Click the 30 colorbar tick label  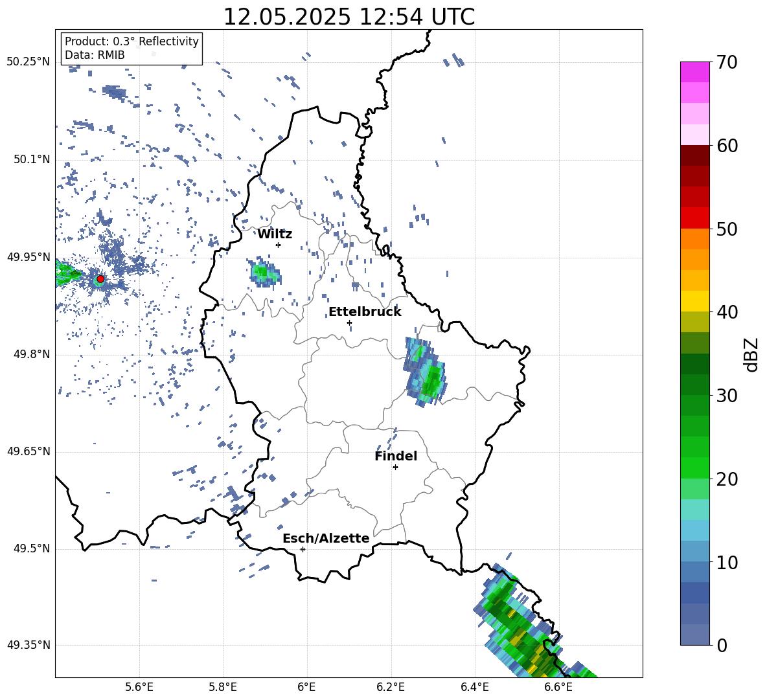(x=727, y=396)
